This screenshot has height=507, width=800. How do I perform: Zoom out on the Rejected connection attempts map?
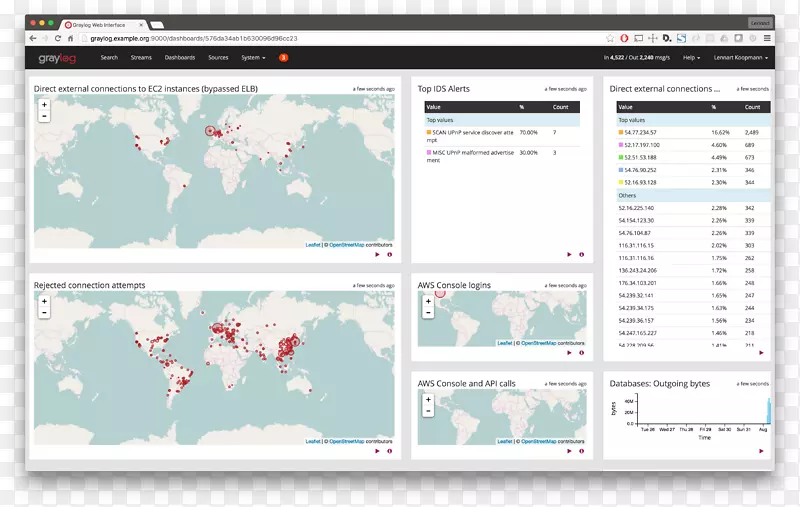pos(44,313)
